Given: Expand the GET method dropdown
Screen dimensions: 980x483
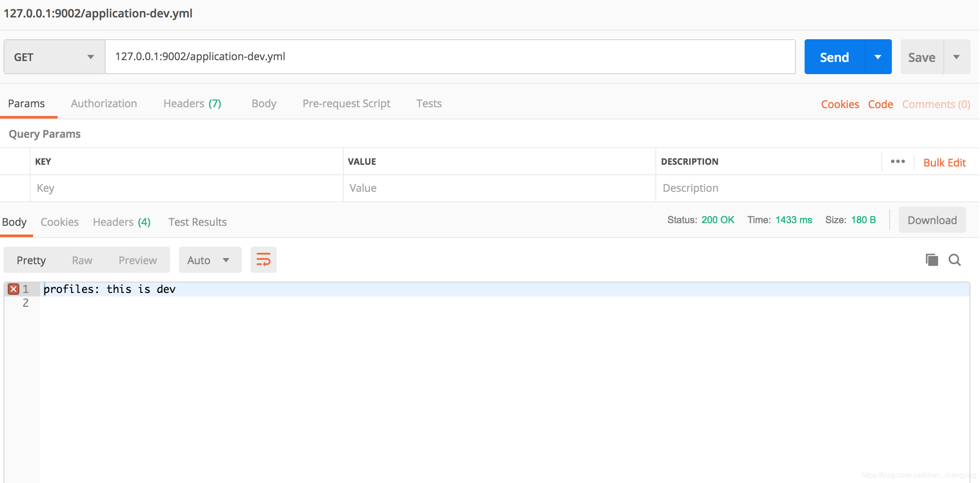Looking at the screenshot, I should [x=91, y=58].
